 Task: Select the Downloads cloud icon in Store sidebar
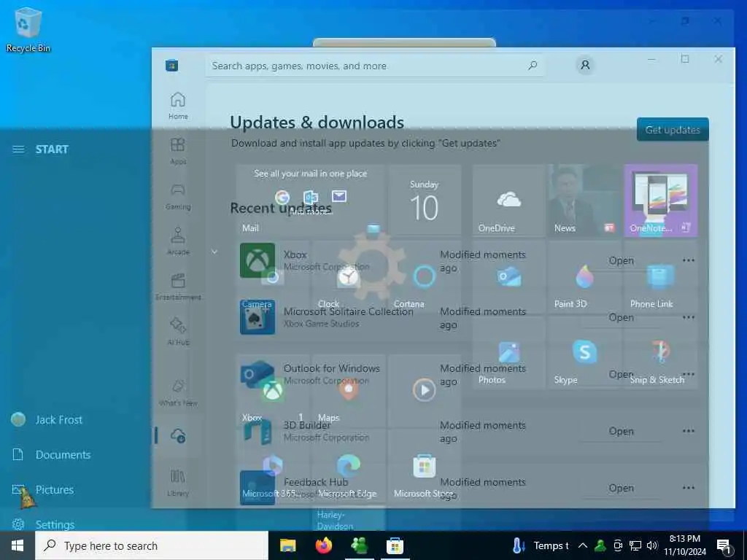tap(178, 435)
